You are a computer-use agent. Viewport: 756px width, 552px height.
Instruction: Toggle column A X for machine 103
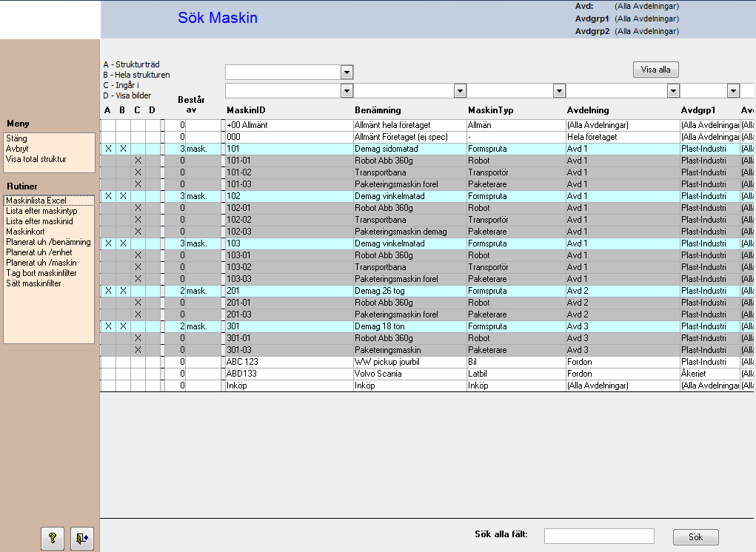coord(108,243)
